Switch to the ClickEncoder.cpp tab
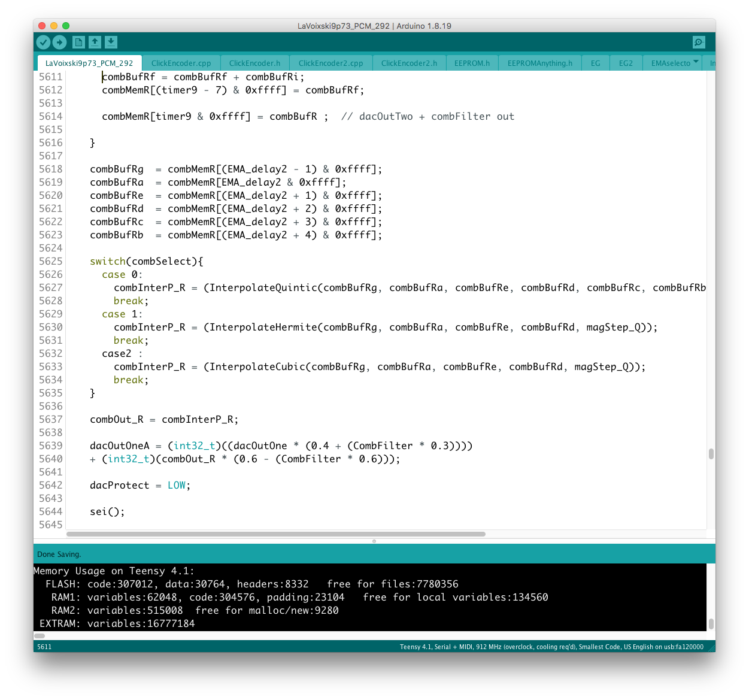Screen dimensions: 749x700 pyautogui.click(x=181, y=63)
